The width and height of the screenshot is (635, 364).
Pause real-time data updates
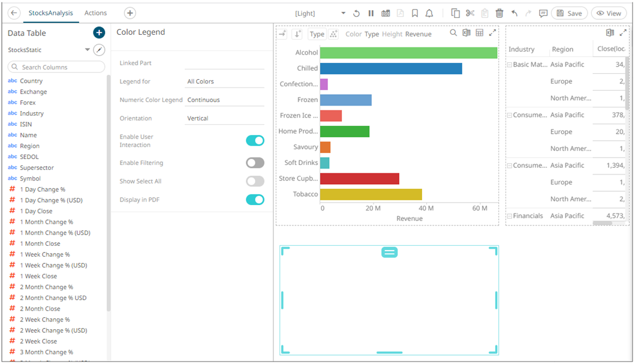(371, 13)
